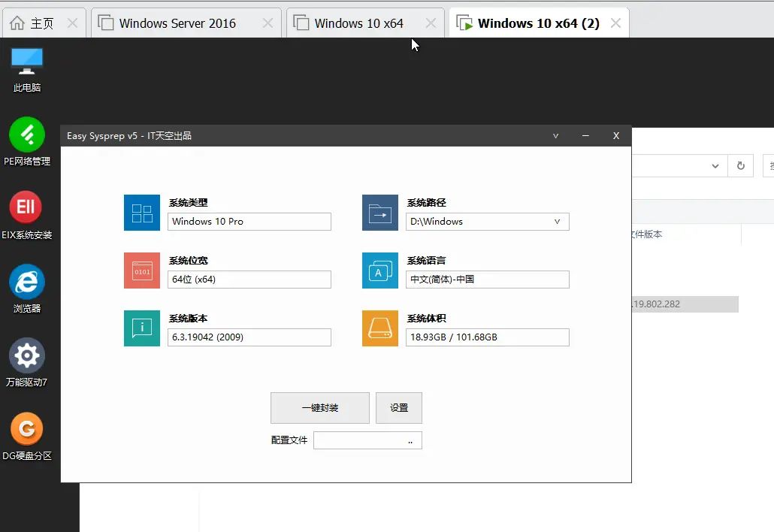Click the 一键封装 button
774x532 pixels.
coord(320,408)
